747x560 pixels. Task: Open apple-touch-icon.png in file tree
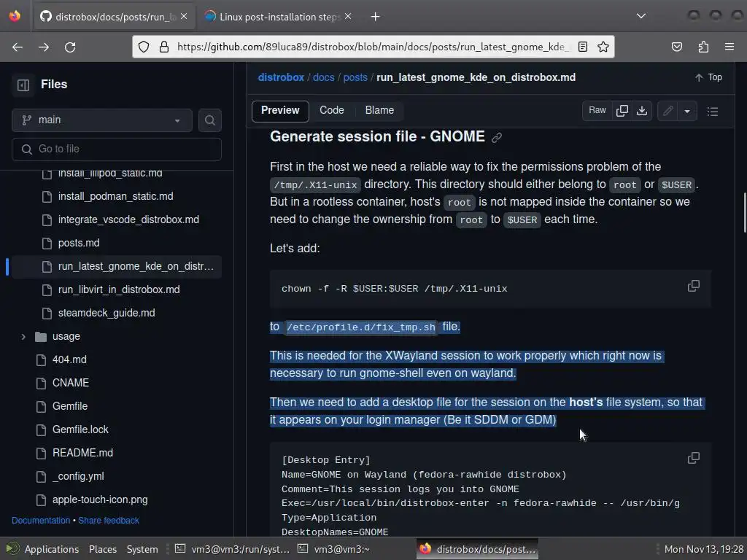click(x=99, y=499)
